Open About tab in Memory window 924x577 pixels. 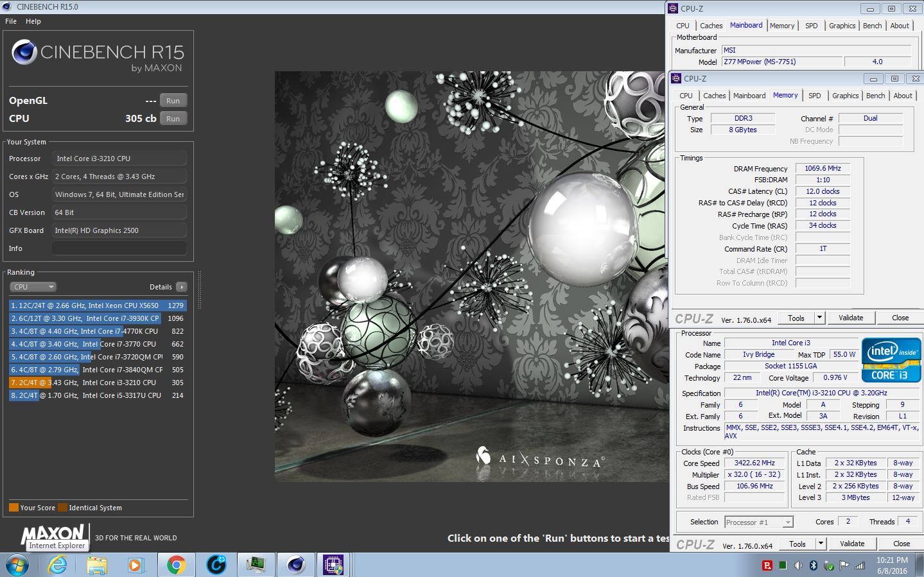click(x=903, y=96)
